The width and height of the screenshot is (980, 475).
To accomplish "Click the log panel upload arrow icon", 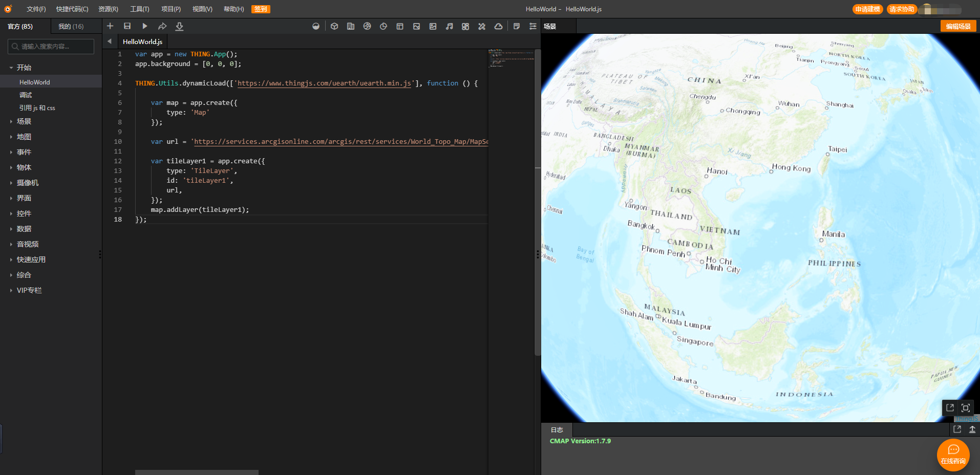I will [972, 429].
